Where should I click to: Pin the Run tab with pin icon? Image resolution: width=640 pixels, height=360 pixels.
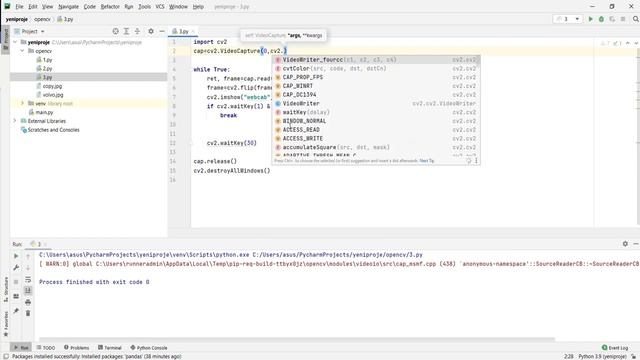(16, 311)
